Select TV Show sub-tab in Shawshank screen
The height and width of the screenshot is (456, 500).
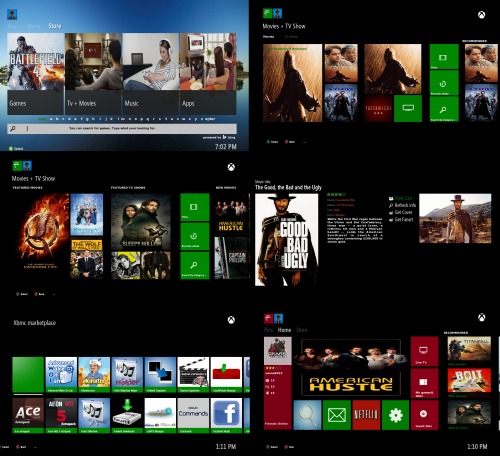(x=291, y=37)
